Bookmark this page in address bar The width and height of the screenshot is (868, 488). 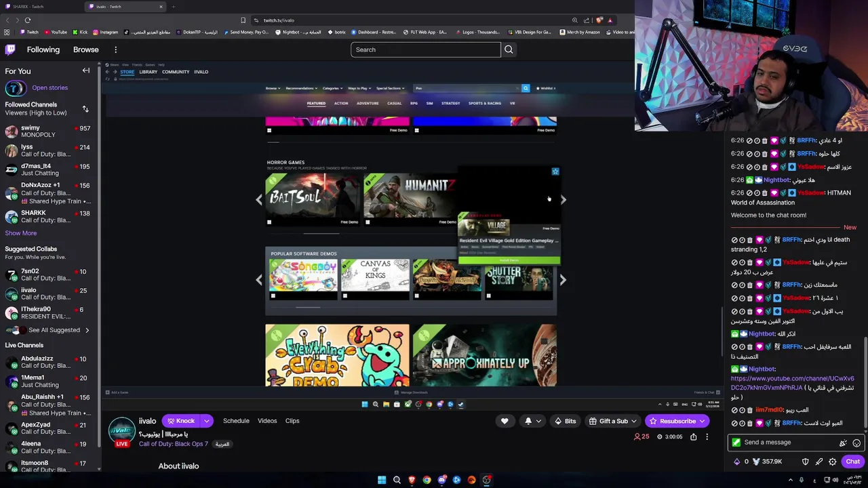[x=243, y=20]
